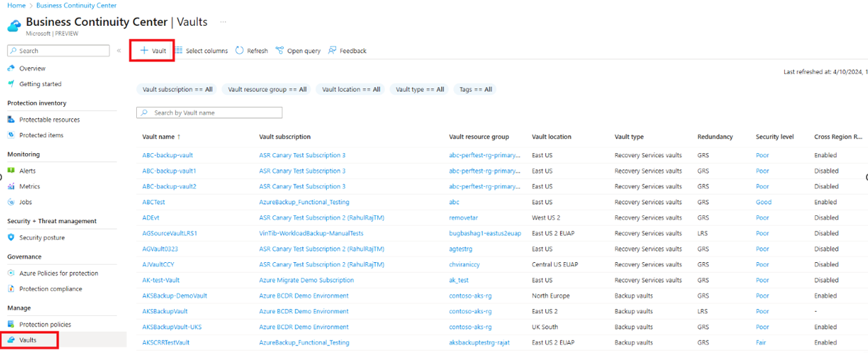The width and height of the screenshot is (868, 353).
Task: Open the Vault subscription filter
Action: 177,89
